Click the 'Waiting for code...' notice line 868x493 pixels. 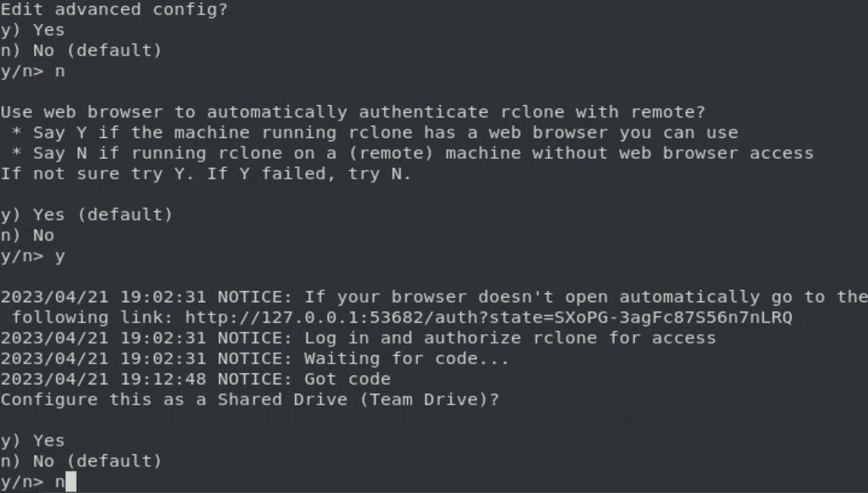[254, 358]
